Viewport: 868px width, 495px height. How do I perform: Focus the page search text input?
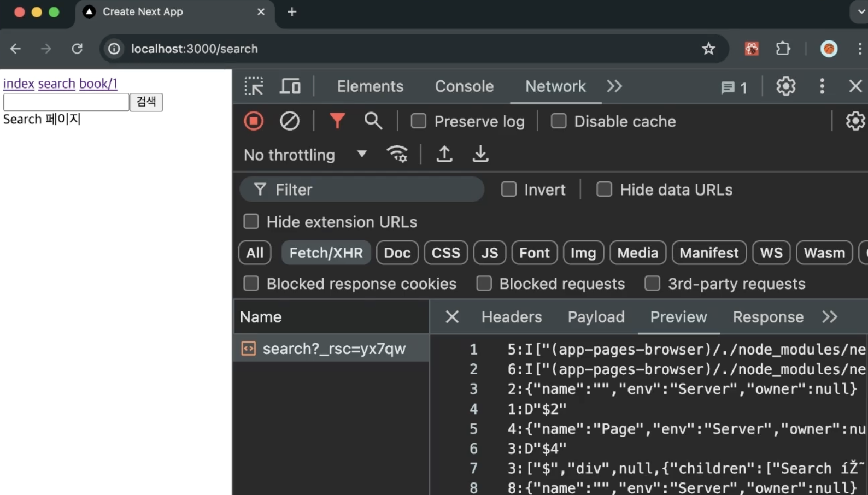click(66, 102)
